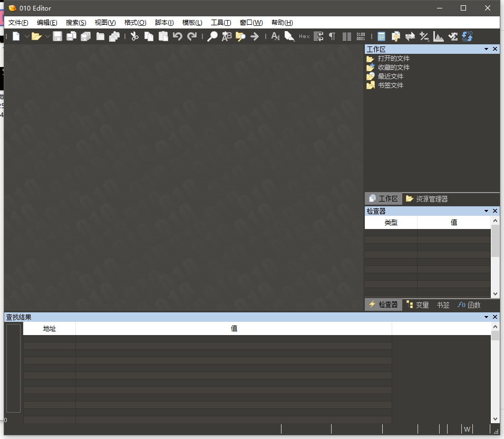Toggle show whitespace pilcrow icon
504x439 pixels.
click(332, 36)
